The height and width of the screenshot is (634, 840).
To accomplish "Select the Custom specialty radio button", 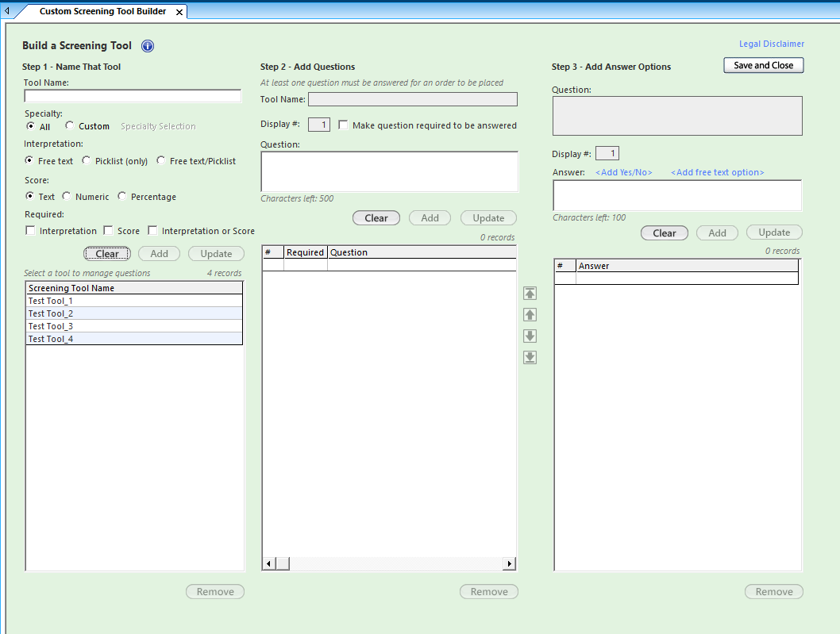I will [69, 125].
